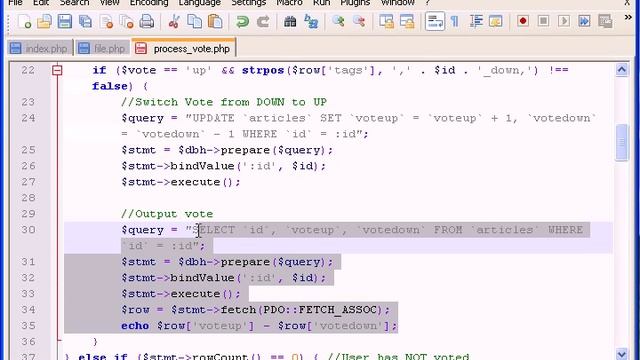Create a new document with New icon
Viewport: 640px width, 360px height.
coord(24,21)
